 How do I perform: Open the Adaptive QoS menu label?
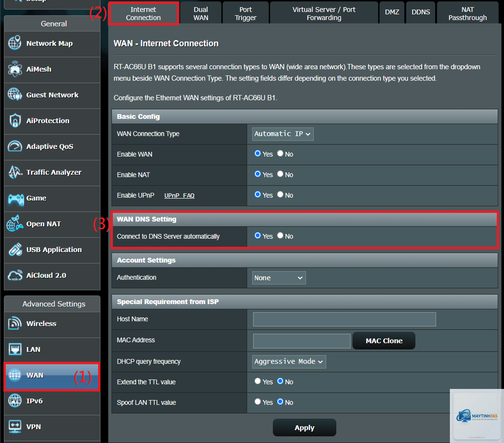pos(50,147)
